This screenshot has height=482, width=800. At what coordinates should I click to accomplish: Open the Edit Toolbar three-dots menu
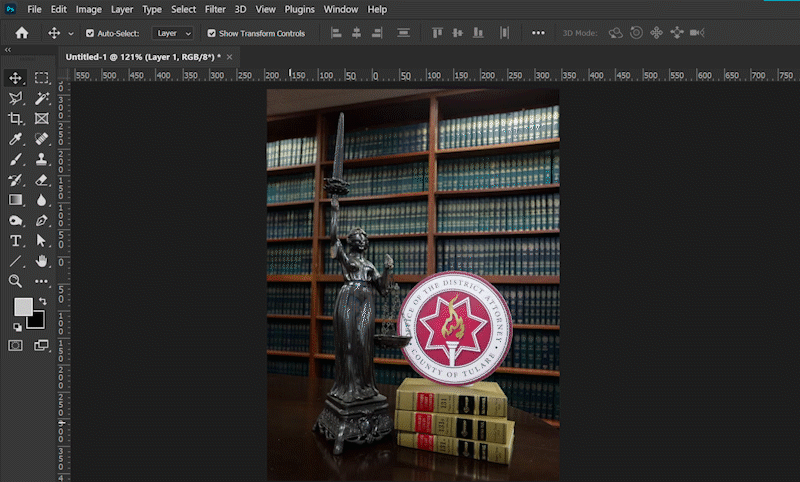point(41,281)
